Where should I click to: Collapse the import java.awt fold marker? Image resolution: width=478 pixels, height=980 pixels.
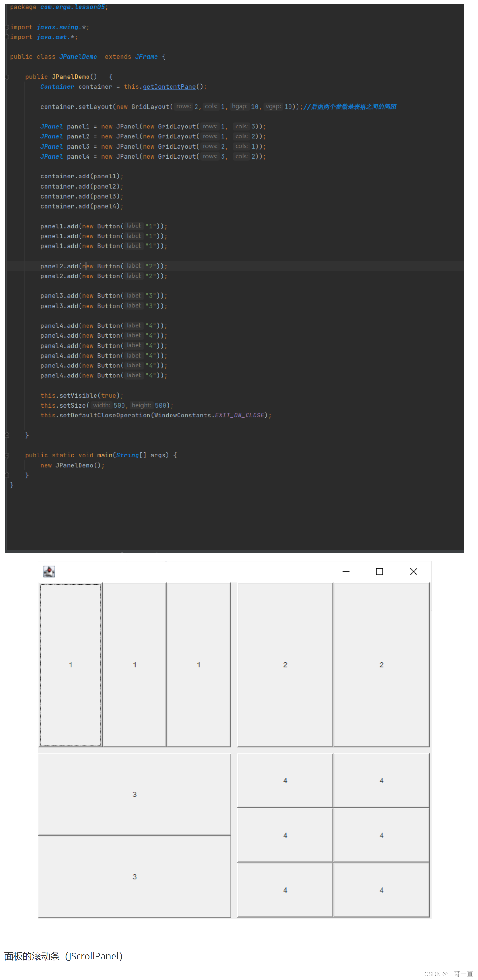pos(7,37)
